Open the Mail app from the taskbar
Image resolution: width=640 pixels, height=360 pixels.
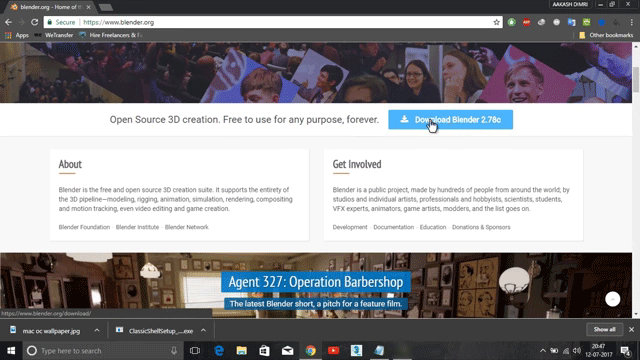coord(288,351)
